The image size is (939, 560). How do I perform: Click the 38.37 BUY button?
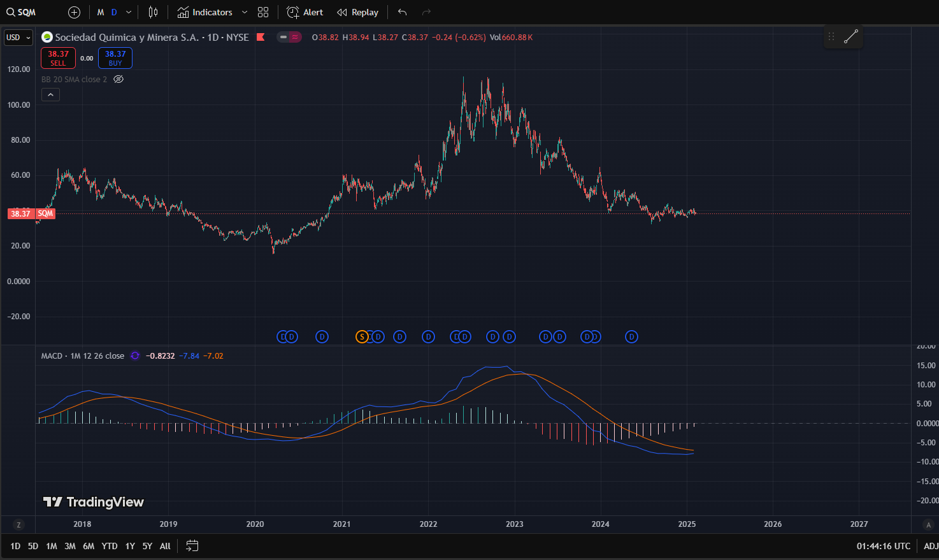coord(115,58)
